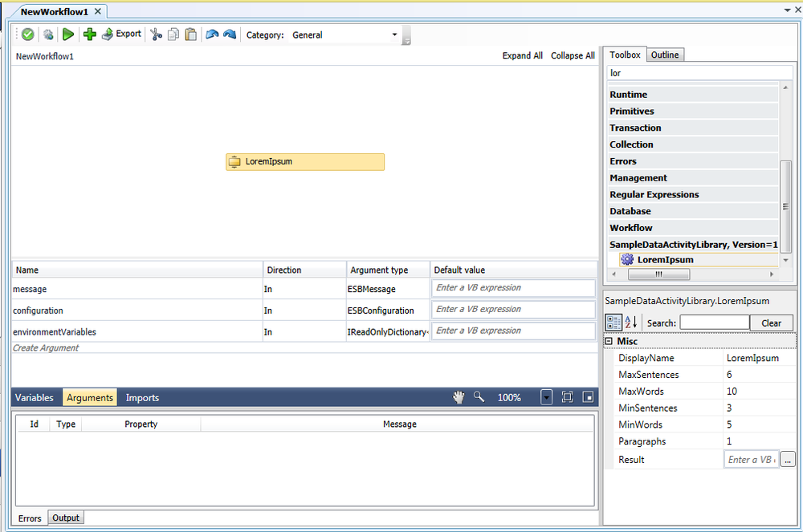
Task: Click default value field for environmentVariables argument
Action: pyautogui.click(x=513, y=331)
